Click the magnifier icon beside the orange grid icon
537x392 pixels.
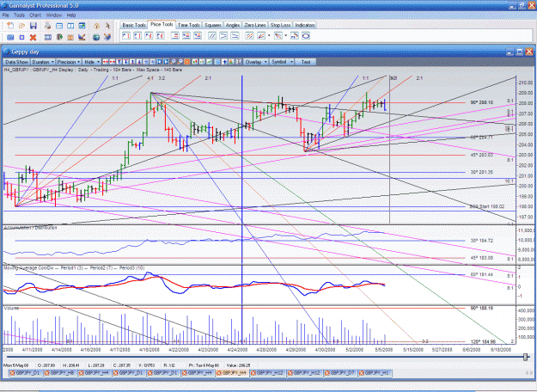tap(180, 62)
